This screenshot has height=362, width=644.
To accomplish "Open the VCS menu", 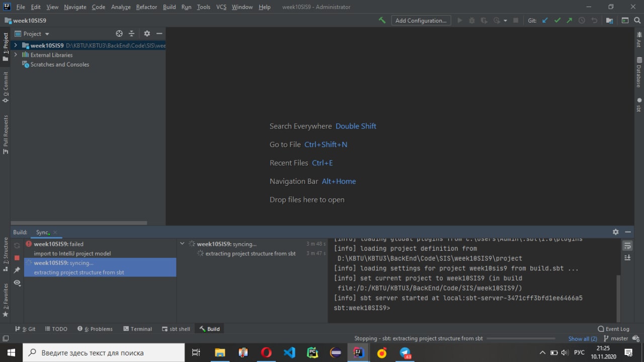I will (221, 7).
